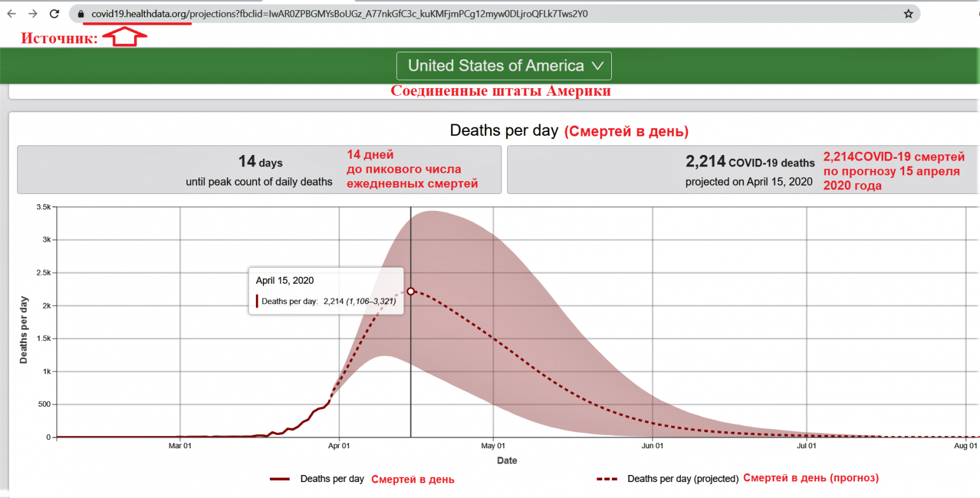Viewport: 980px width, 498px height.
Task: Click the 'Date' x-axis title
Action: click(x=507, y=460)
